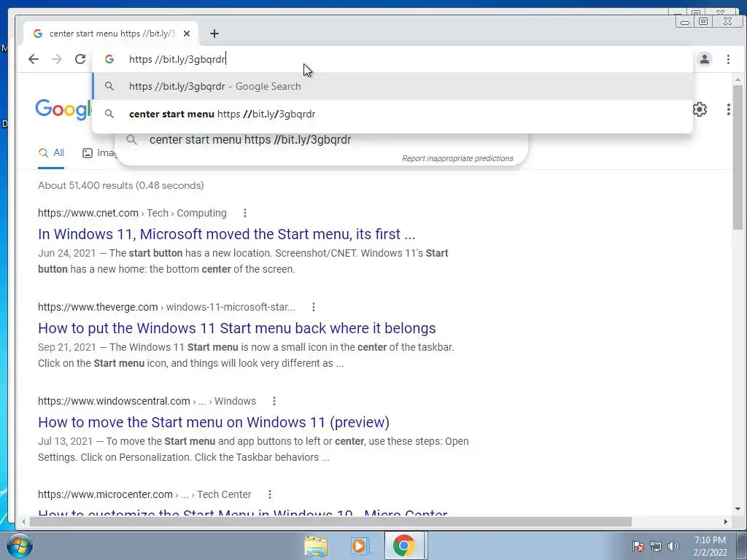
Task: Open Google apps three-dot icon beside the gear
Action: point(729,109)
